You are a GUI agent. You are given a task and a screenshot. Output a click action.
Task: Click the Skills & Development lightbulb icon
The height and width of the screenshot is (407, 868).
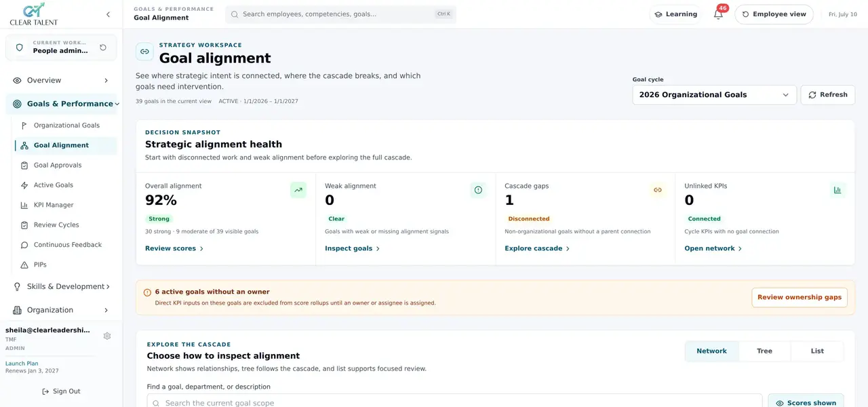pos(18,286)
